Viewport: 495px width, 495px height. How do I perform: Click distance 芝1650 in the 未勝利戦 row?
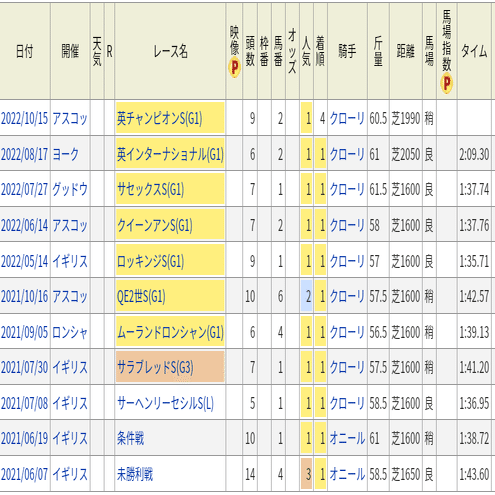pos(406,474)
